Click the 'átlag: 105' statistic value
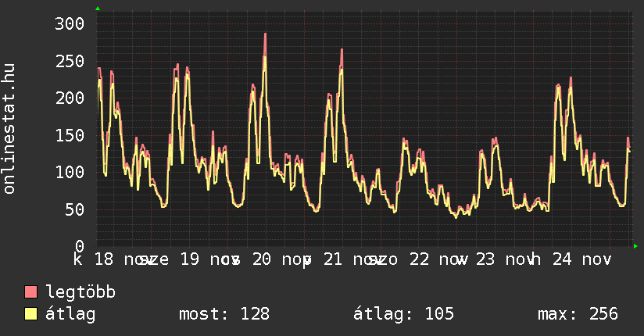Viewport: 644px width, 336px height. (403, 314)
